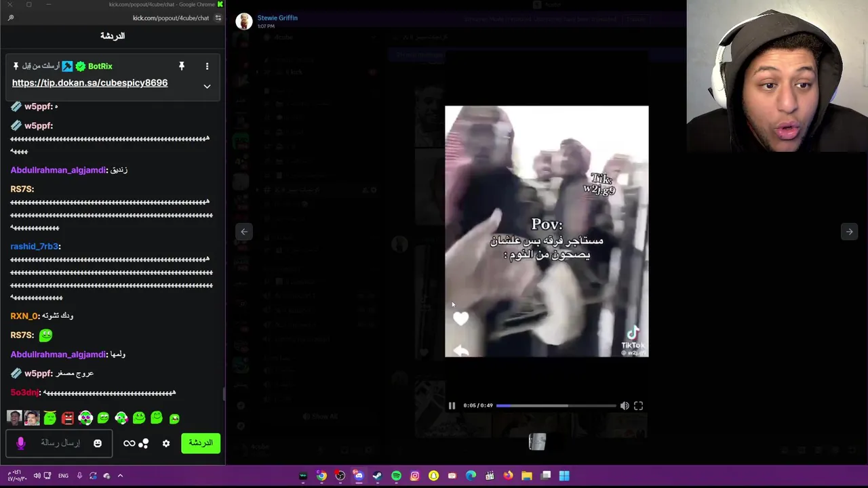This screenshot has height=488, width=868.
Task: Open Windows Start menu
Action: point(564,476)
